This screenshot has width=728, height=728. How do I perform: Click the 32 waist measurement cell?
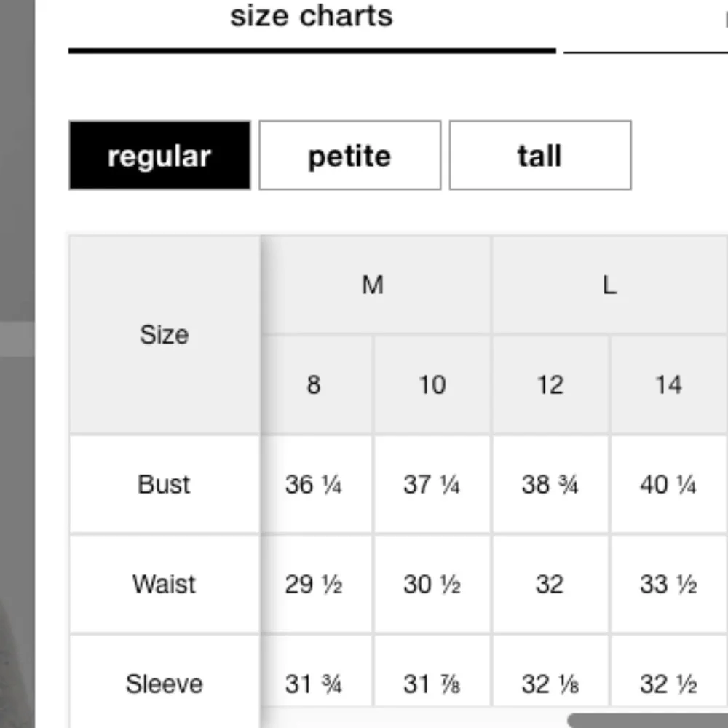550,584
